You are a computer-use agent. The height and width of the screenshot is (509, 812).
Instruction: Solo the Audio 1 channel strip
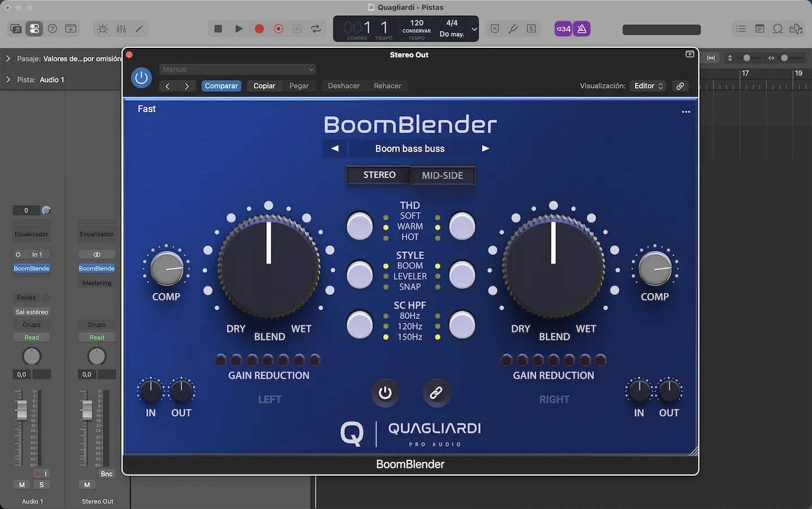41,485
